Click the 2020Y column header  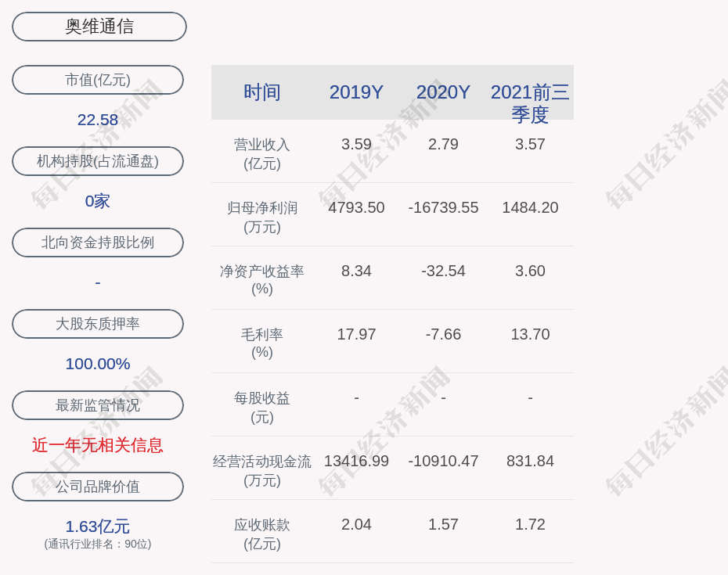[443, 92]
